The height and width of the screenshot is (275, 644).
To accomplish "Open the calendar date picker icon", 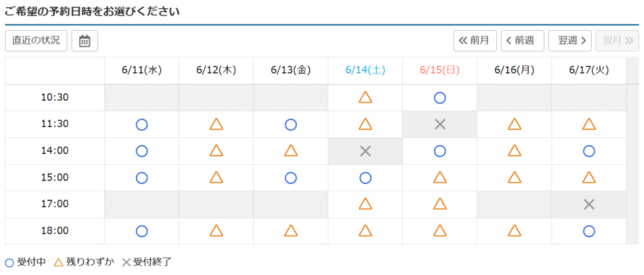I will pos(85,41).
